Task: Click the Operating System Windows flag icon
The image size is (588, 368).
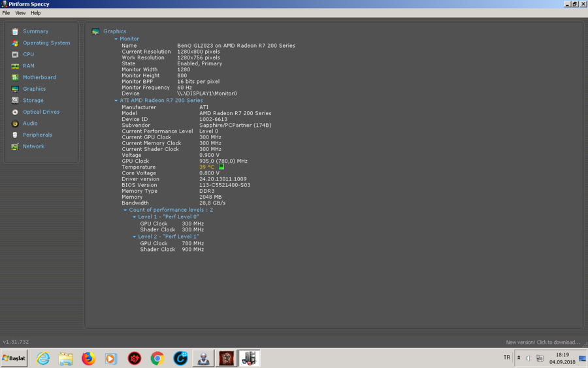Action: [15, 43]
